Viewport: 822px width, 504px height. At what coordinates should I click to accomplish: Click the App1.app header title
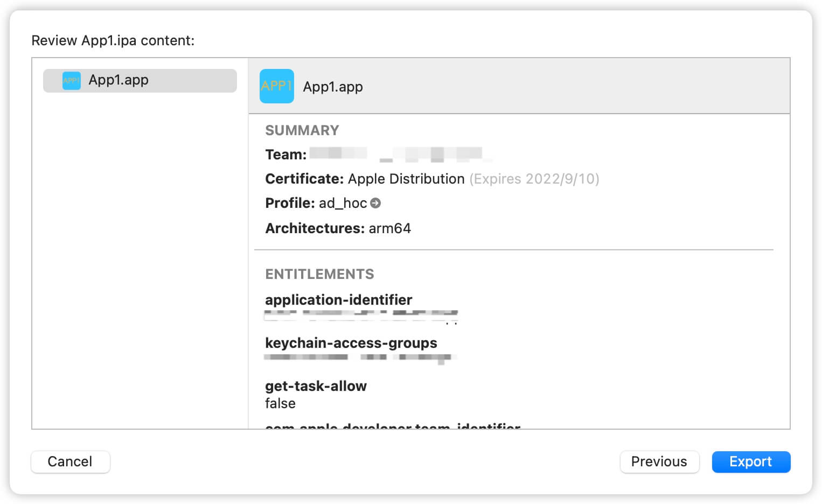333,87
